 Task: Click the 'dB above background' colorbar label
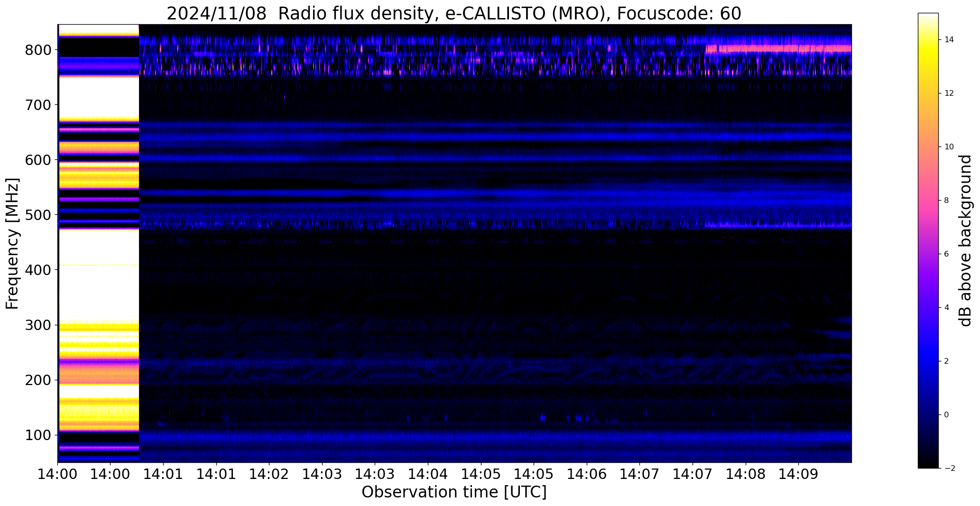[x=965, y=240]
